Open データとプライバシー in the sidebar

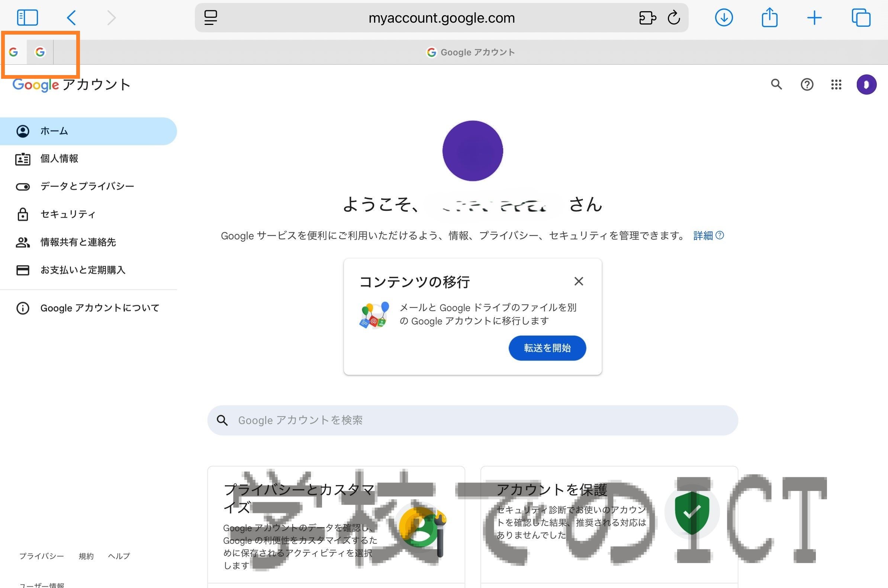(x=88, y=186)
